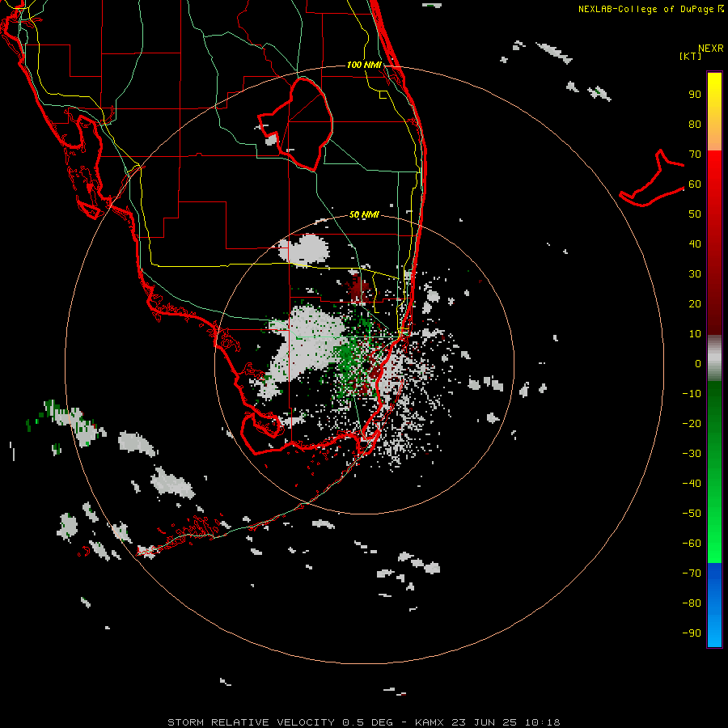
Task: Click the NEXR label above color scale
Action: [711, 49]
